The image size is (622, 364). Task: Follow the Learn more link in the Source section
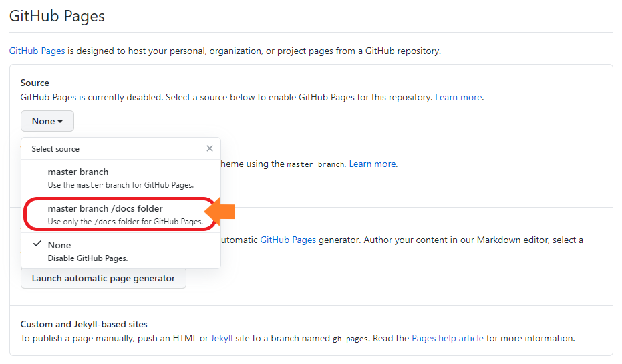[458, 97]
